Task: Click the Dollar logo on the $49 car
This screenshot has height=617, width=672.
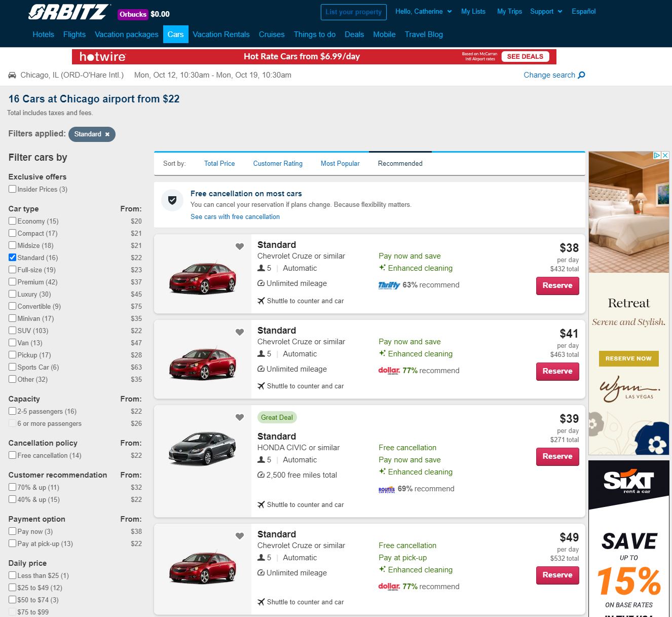Action: (389, 587)
